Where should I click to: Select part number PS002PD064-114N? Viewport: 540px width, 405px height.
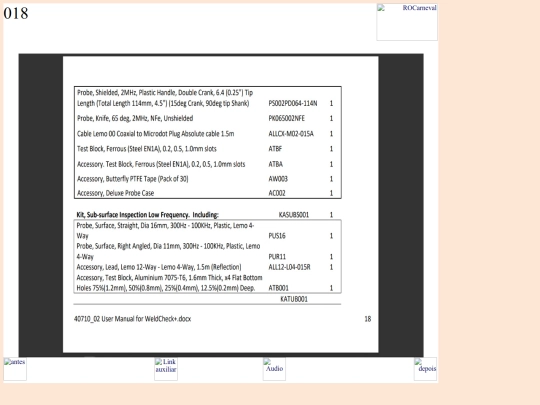click(293, 103)
